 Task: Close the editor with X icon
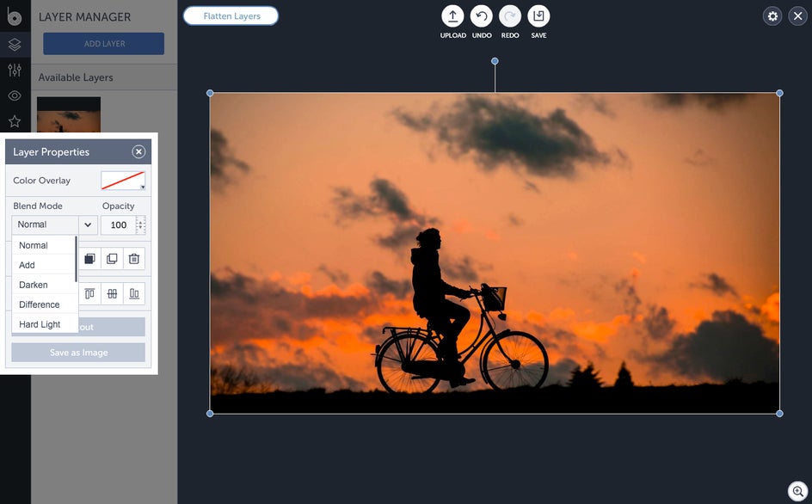[797, 16]
